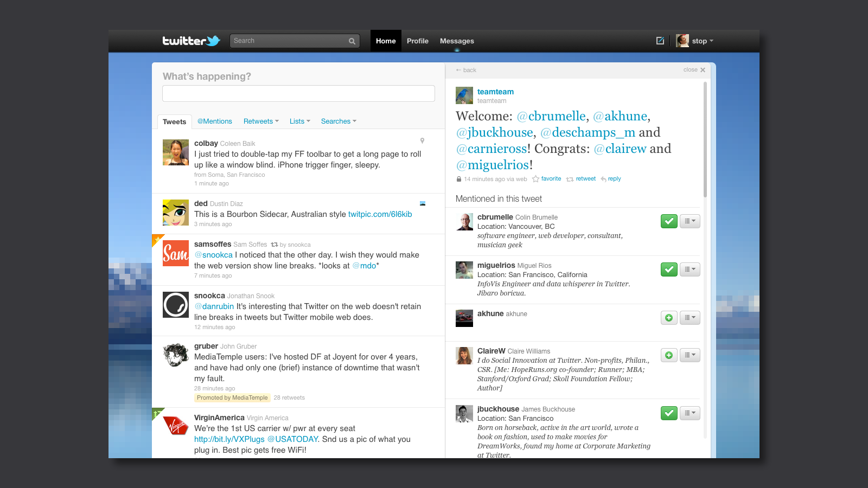Open the Profile tab
The image size is (868, 488).
click(x=418, y=41)
